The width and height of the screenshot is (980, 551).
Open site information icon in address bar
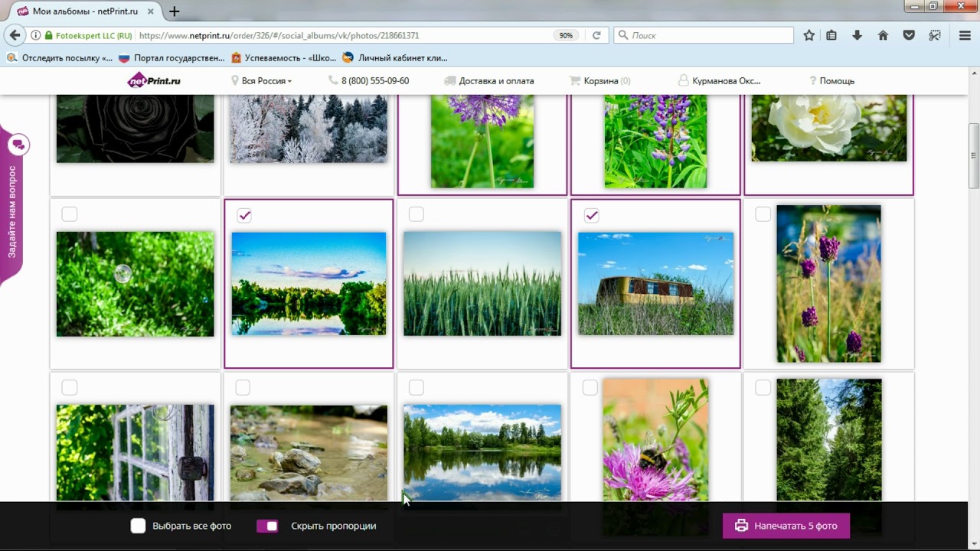point(36,35)
